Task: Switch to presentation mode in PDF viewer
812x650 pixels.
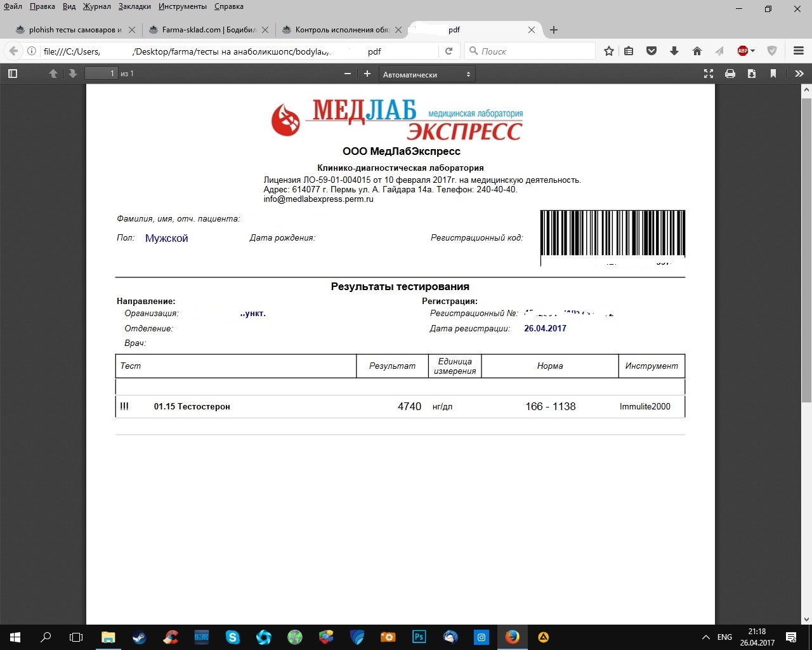Action: coord(708,74)
